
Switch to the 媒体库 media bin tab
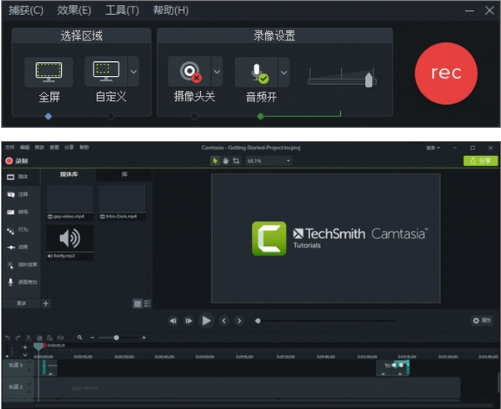pyautogui.click(x=69, y=175)
